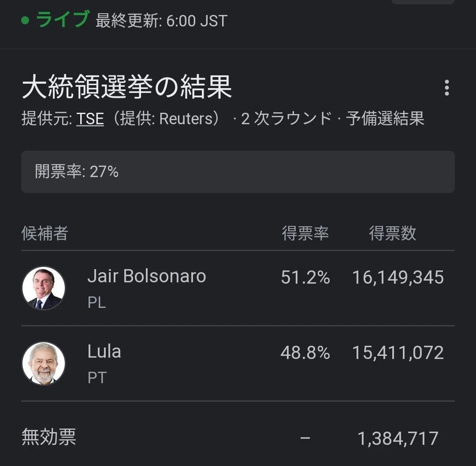Select the ライブ live label
This screenshot has width=476, height=466.
63,19
